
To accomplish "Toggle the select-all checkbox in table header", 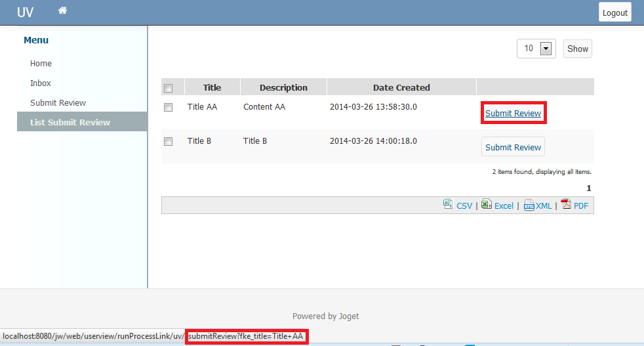I will 168,88.
